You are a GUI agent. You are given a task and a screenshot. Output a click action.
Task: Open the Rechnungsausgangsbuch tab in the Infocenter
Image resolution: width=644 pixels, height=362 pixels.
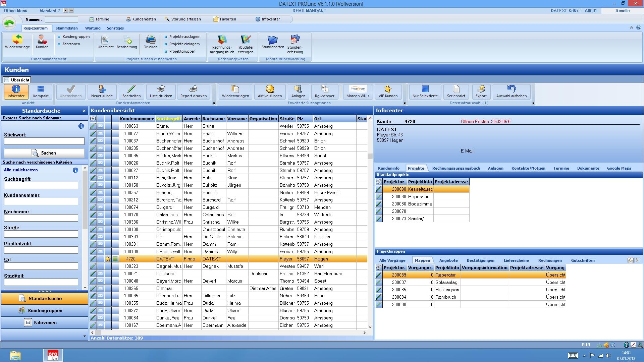(x=456, y=168)
